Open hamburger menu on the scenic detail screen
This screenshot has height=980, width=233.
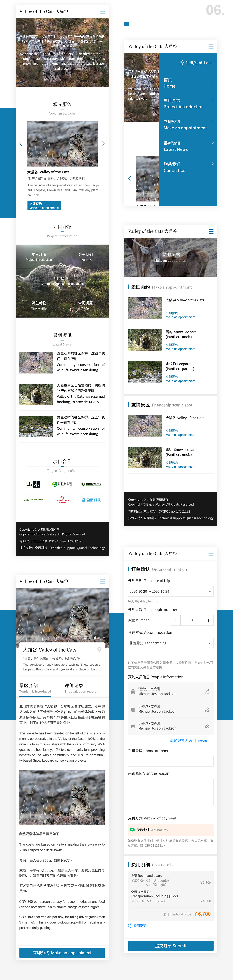click(102, 582)
